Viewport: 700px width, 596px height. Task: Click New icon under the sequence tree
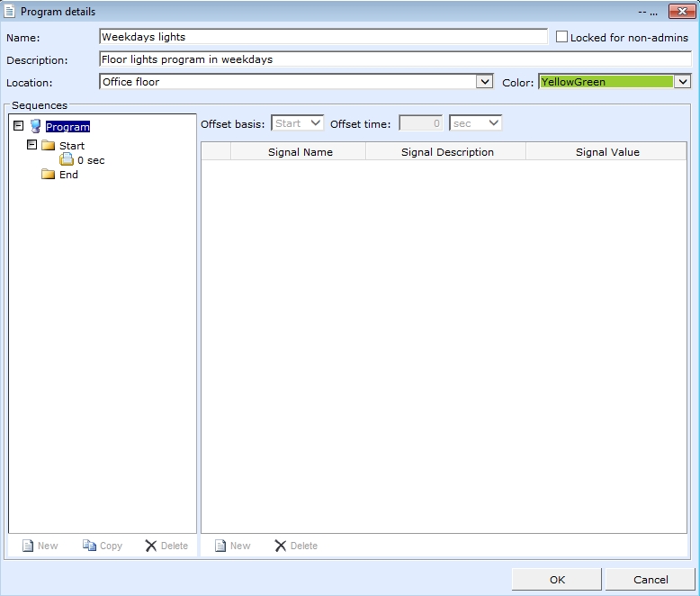coord(27,546)
